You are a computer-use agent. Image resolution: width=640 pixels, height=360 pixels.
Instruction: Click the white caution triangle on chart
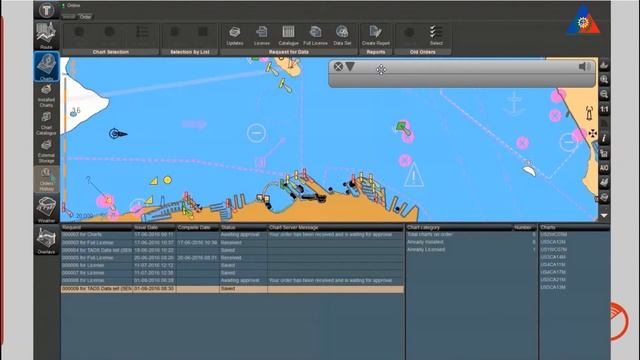[x=414, y=175]
